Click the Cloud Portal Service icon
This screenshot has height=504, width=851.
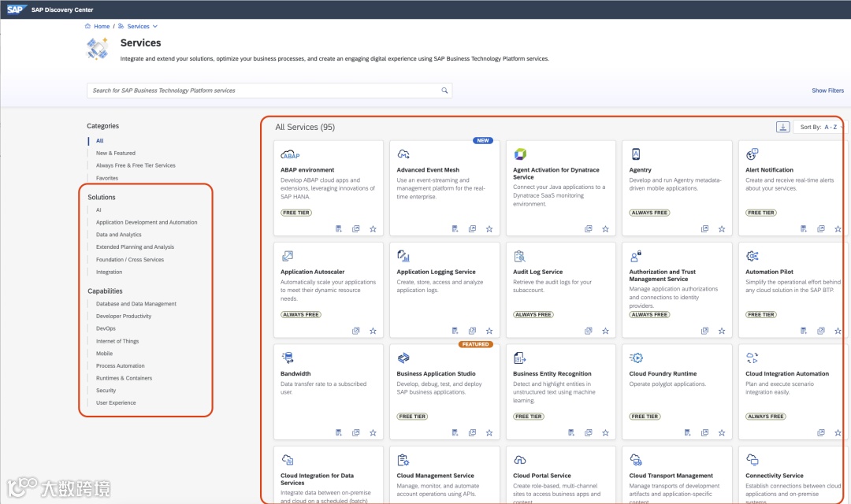519,460
